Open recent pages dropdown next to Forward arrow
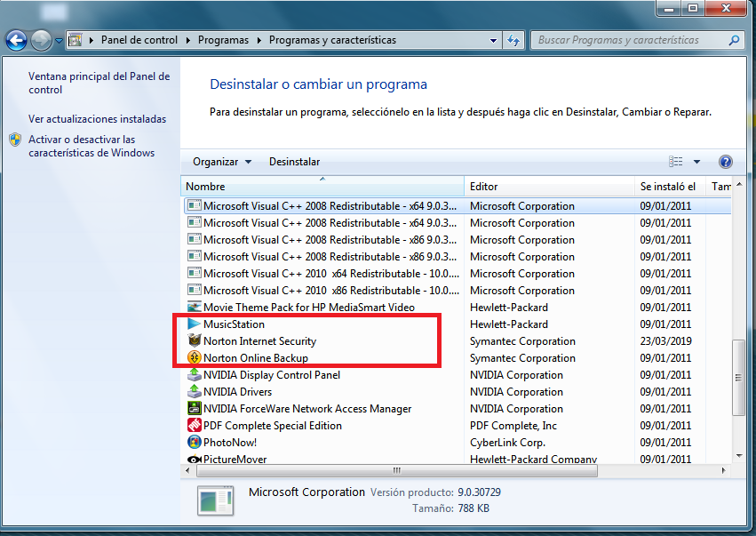This screenshot has height=536, width=756. click(59, 41)
